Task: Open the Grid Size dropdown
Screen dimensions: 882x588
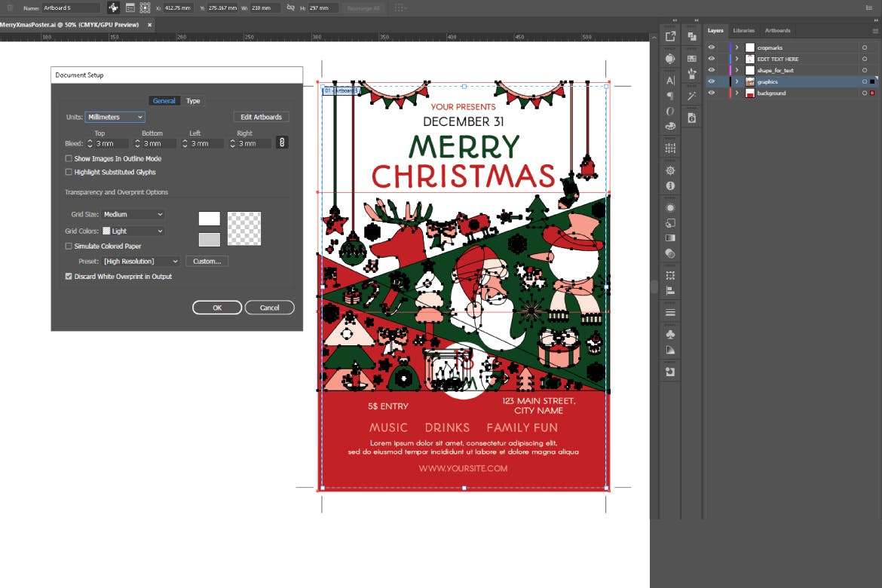Action: [133, 215]
